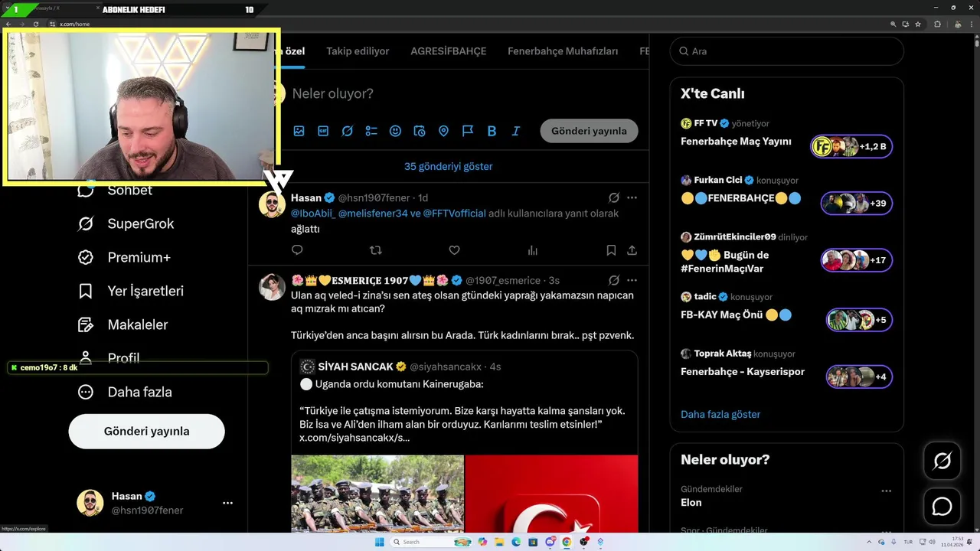Open Grok explain icon on Hasan's post
980x551 pixels.
(613, 197)
